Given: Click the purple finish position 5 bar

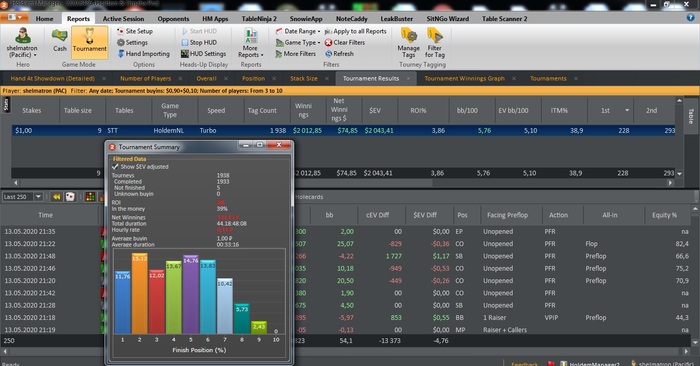Looking at the screenshot, I should point(191,295).
